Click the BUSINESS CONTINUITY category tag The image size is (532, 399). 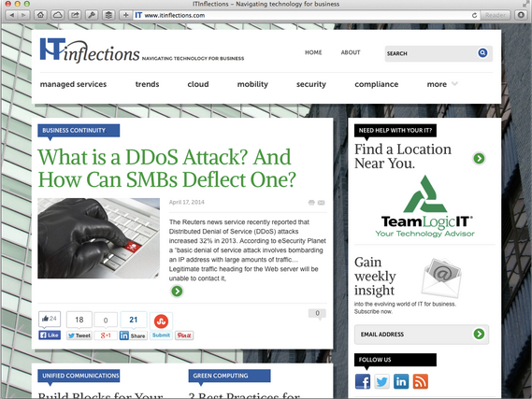(x=79, y=131)
